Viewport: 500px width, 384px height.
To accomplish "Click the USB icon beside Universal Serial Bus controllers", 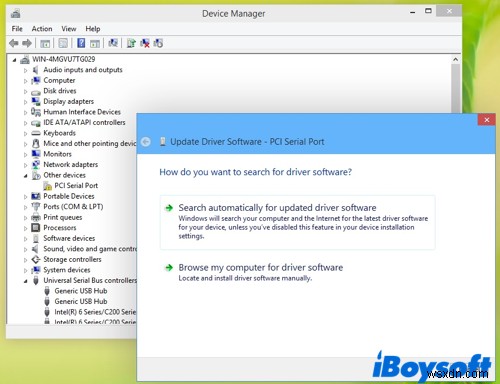I will point(36,280).
